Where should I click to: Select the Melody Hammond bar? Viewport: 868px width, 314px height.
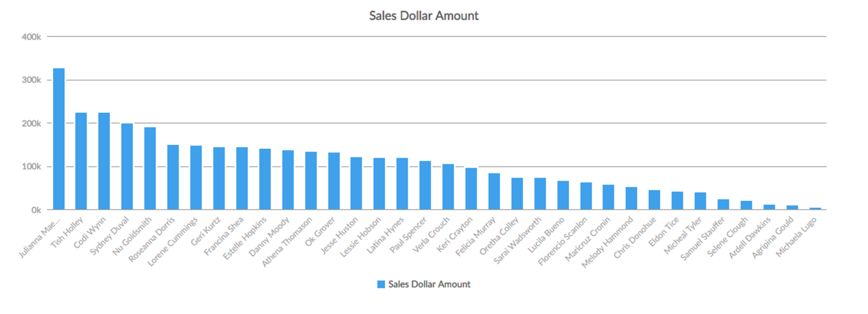[x=631, y=198]
